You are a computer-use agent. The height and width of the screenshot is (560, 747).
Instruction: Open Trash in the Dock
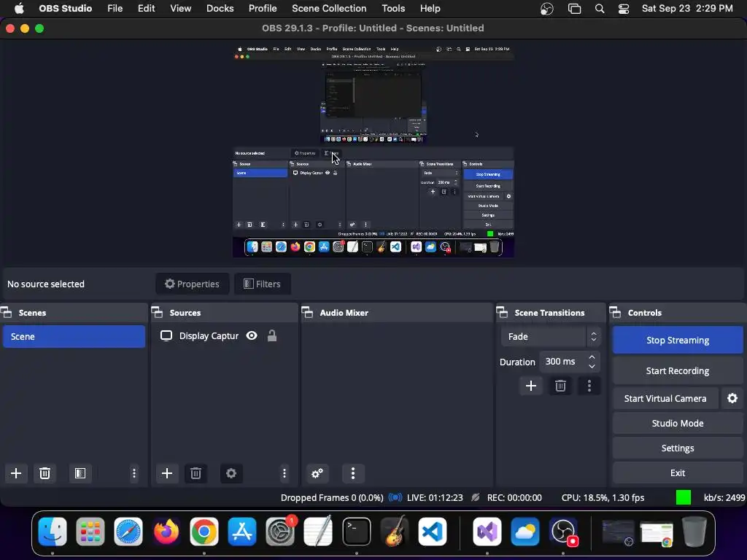point(694,532)
